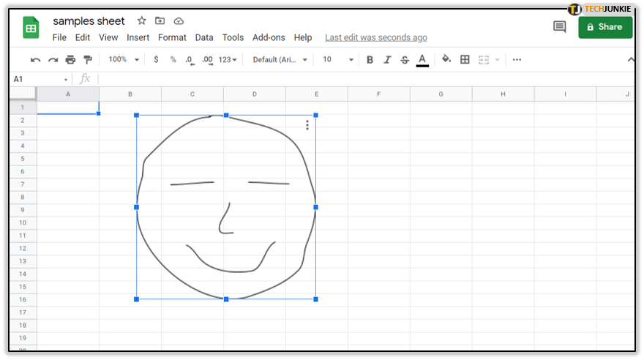Select the Paint format tool

(88, 60)
